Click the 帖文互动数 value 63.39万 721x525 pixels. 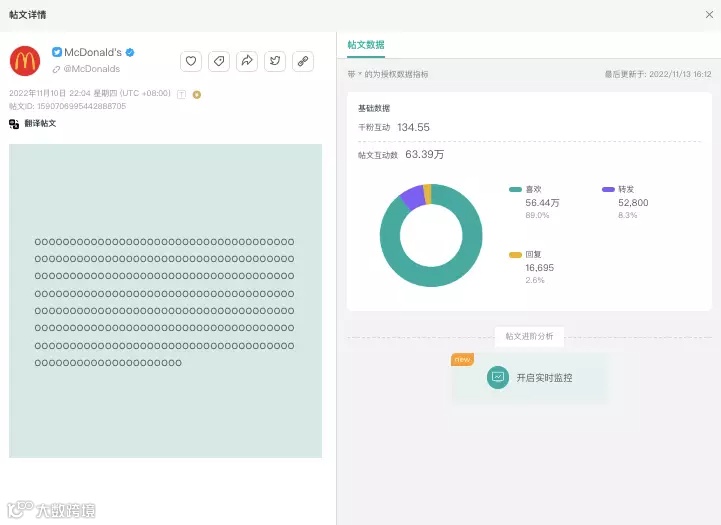pos(424,154)
